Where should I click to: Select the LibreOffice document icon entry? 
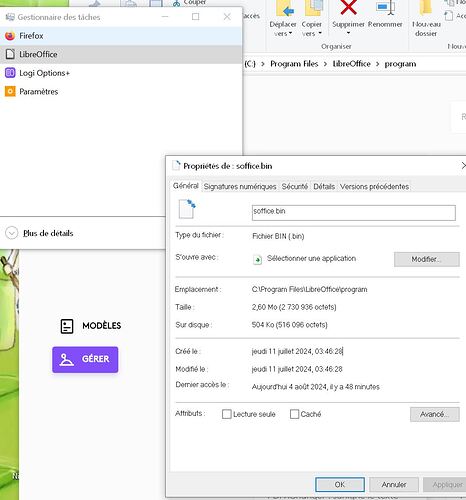tap(10, 54)
